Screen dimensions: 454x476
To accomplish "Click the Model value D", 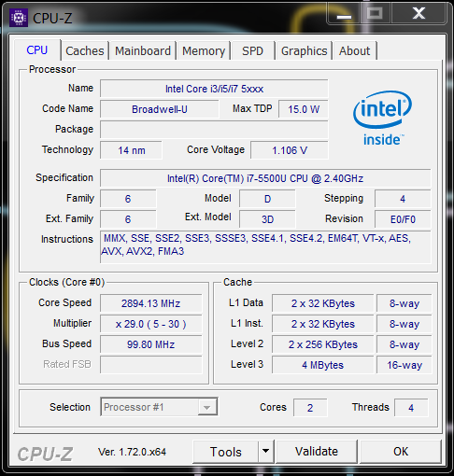I will click(x=267, y=199).
